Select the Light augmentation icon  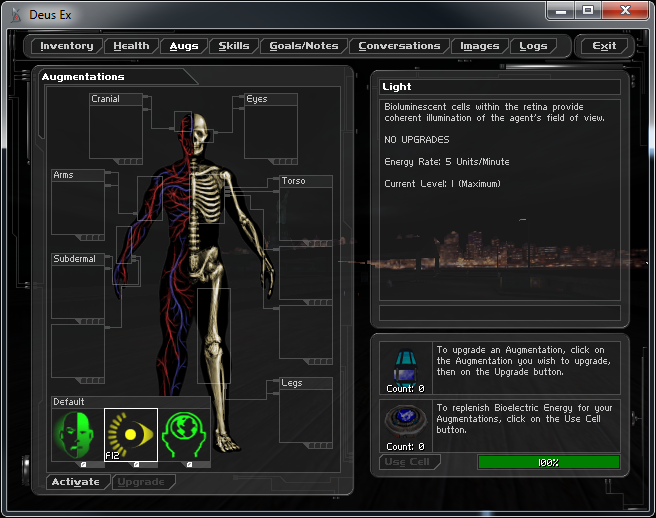[131, 435]
